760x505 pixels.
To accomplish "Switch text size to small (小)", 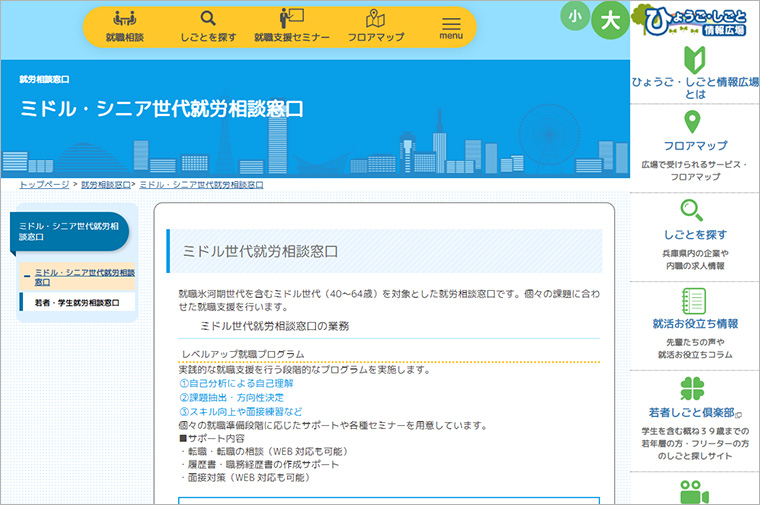I will coord(575,16).
